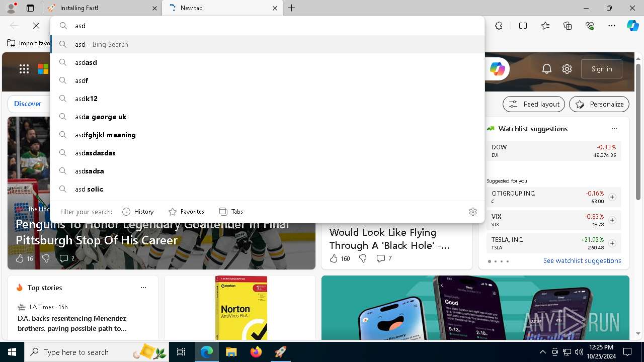Open a new browser tab with plus button

click(x=292, y=8)
